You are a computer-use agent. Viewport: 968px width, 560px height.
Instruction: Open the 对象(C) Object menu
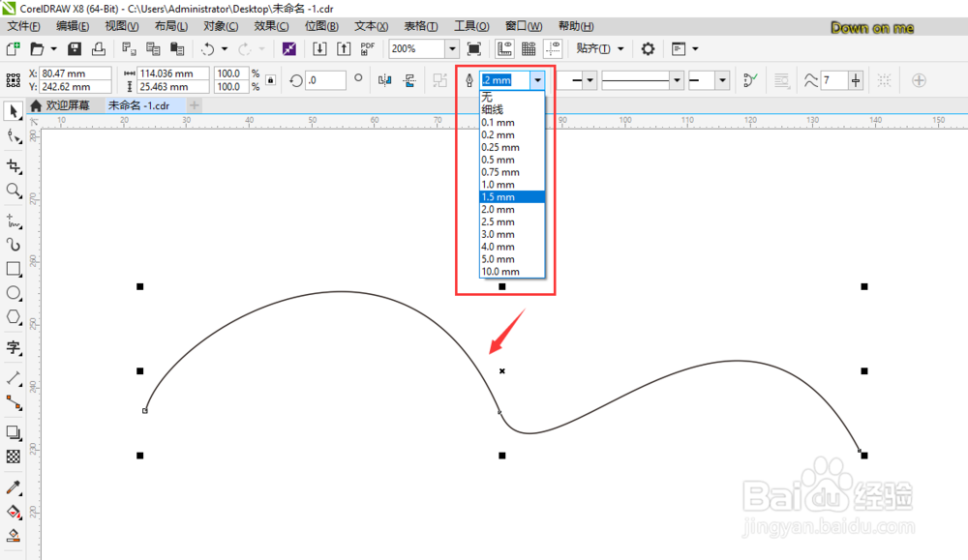[221, 26]
